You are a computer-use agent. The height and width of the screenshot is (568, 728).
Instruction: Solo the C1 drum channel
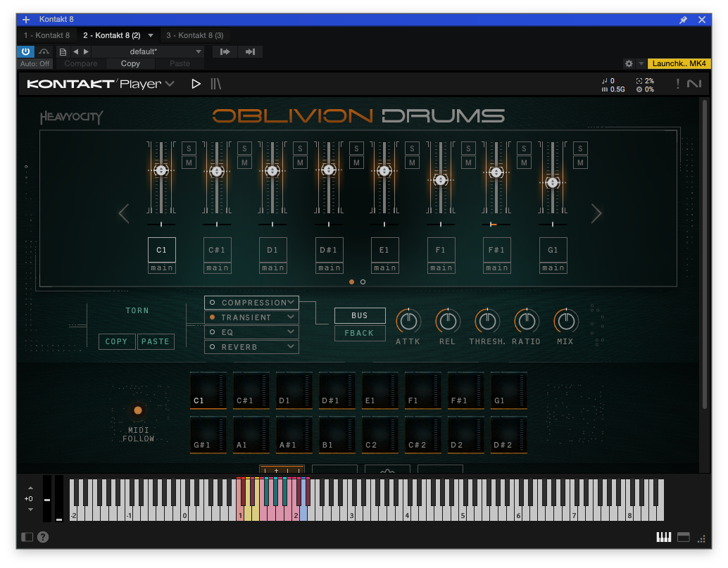click(x=189, y=149)
